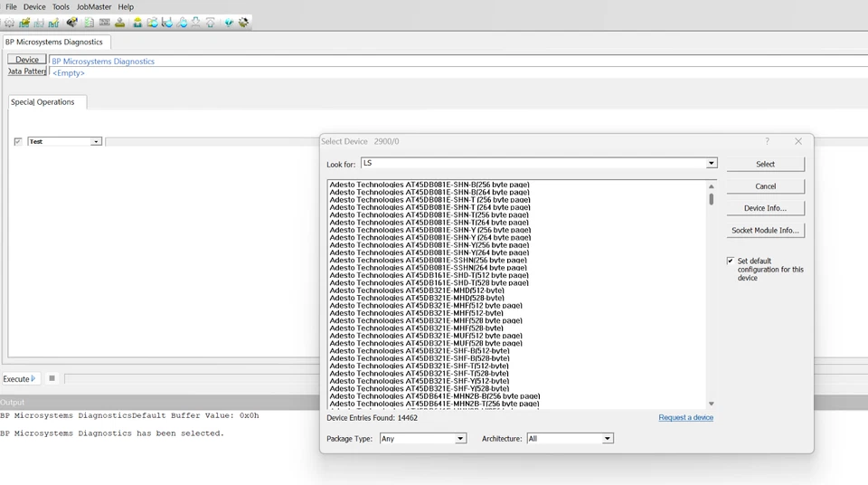Click the green checklist document toolbar icon
This screenshot has width=868, height=485.
tap(90, 23)
